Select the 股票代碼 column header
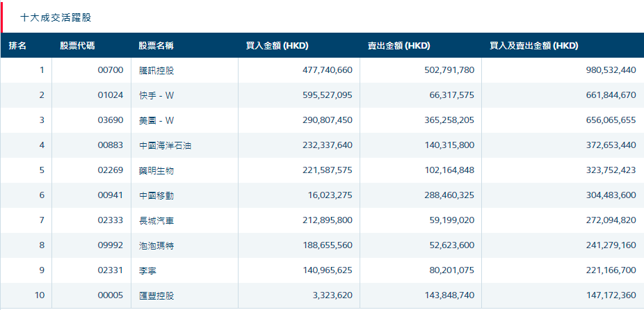 point(77,46)
